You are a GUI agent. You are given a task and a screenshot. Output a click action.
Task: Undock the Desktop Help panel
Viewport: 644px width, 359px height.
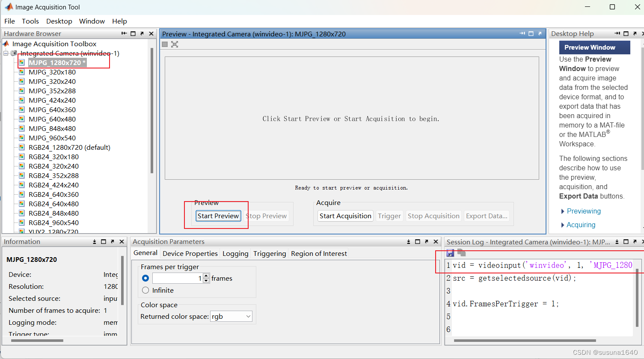[635, 33]
